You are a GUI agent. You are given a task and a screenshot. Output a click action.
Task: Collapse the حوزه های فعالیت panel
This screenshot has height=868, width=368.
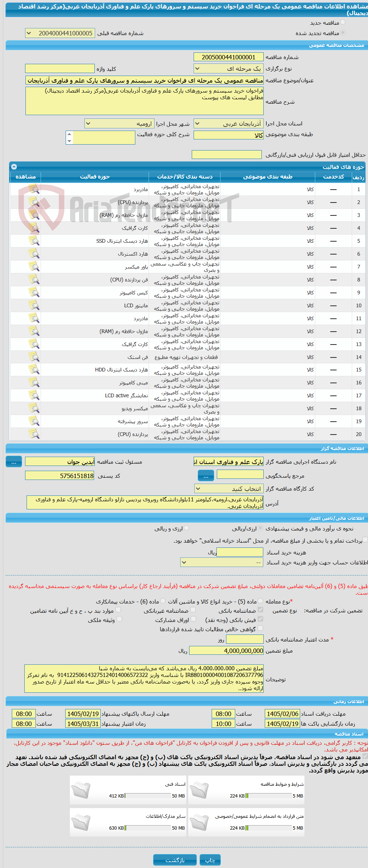pos(14,167)
